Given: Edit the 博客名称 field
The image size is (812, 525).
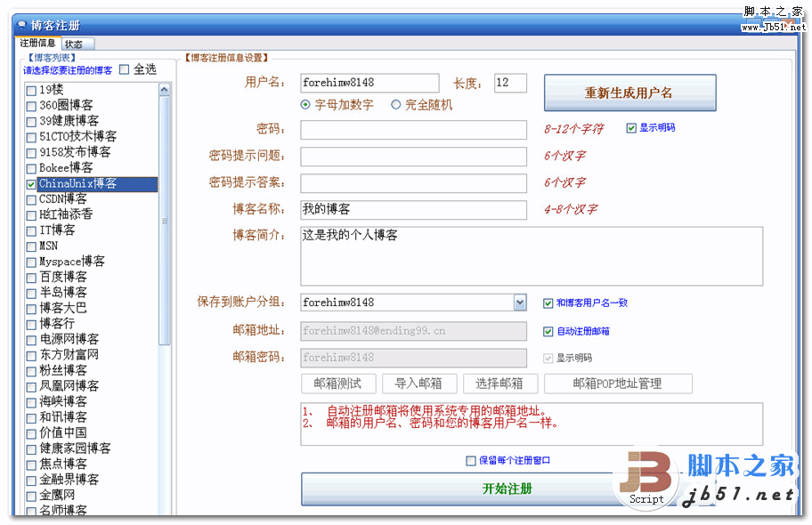Looking at the screenshot, I should click(x=413, y=210).
